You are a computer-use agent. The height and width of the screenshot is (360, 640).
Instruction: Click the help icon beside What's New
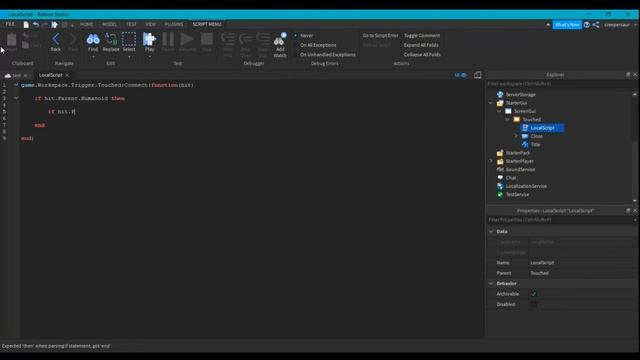[x=587, y=24]
